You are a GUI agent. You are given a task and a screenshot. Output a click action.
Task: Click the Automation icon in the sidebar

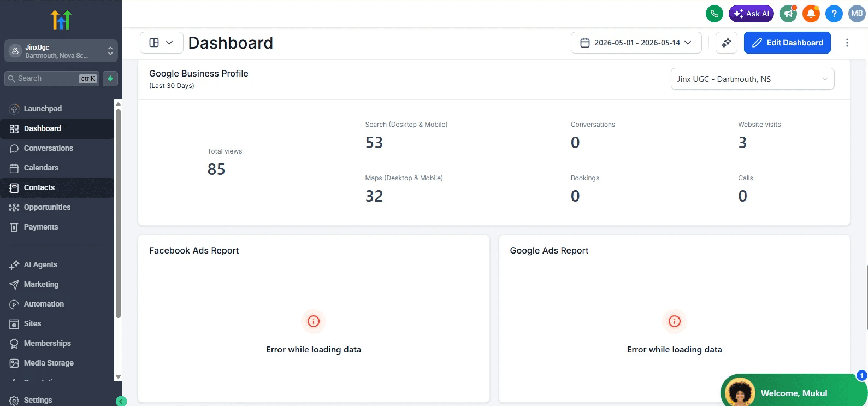[14, 304]
